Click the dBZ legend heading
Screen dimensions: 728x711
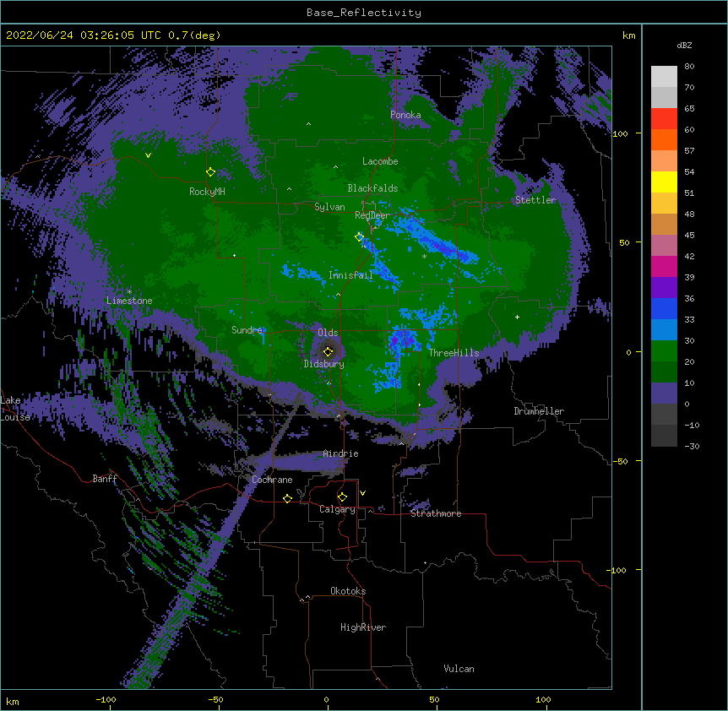(684, 45)
